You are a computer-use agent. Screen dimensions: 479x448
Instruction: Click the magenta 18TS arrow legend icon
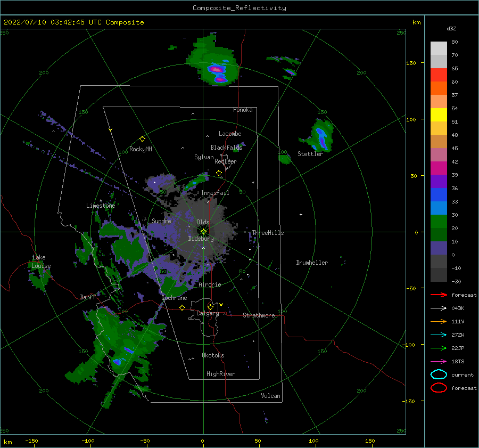tap(439, 362)
